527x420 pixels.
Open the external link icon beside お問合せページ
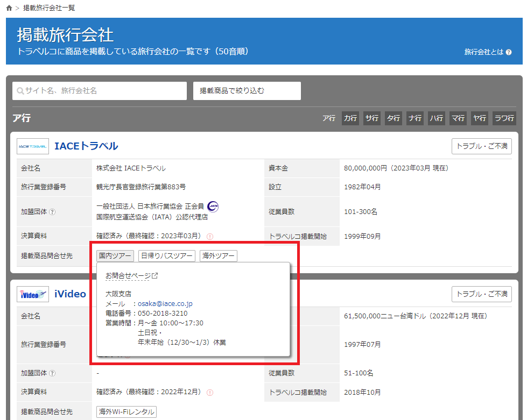155,276
